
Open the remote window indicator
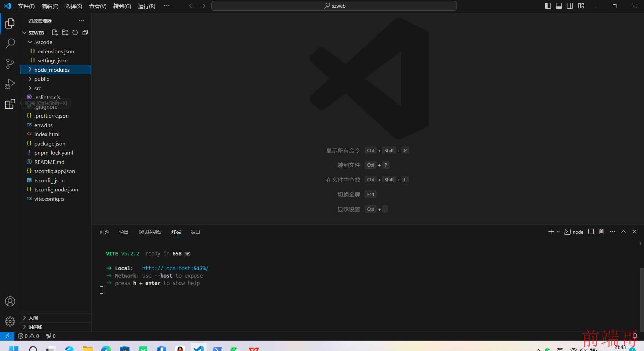tap(7, 336)
